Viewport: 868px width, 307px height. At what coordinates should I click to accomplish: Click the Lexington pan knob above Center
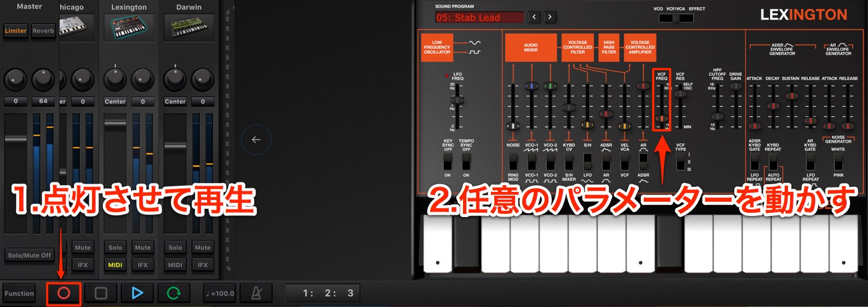(115, 79)
